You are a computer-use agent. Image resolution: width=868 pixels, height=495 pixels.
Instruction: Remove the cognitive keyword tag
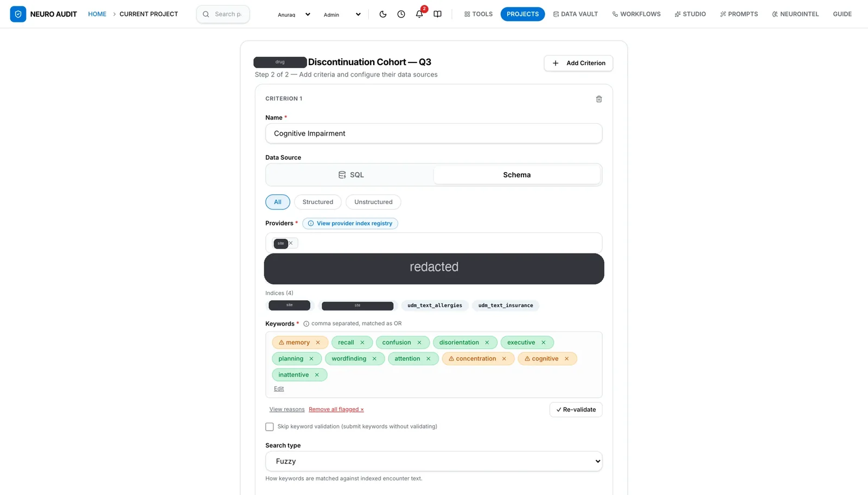(567, 359)
